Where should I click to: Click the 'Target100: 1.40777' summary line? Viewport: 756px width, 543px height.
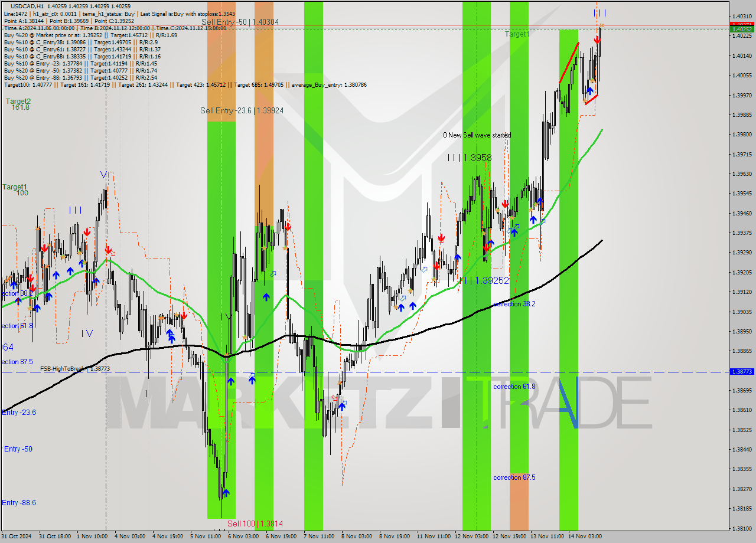tap(185, 85)
